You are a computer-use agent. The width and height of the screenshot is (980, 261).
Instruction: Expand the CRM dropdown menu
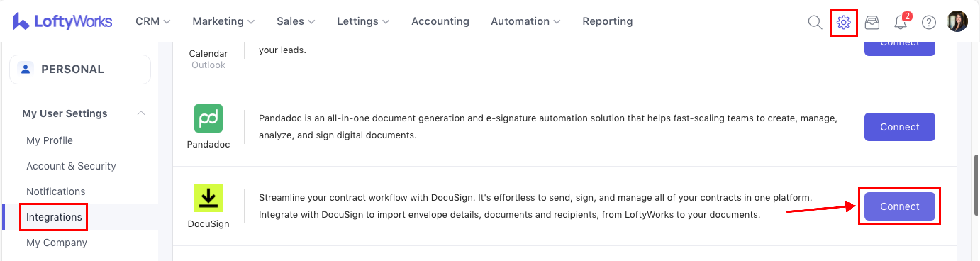coord(152,21)
